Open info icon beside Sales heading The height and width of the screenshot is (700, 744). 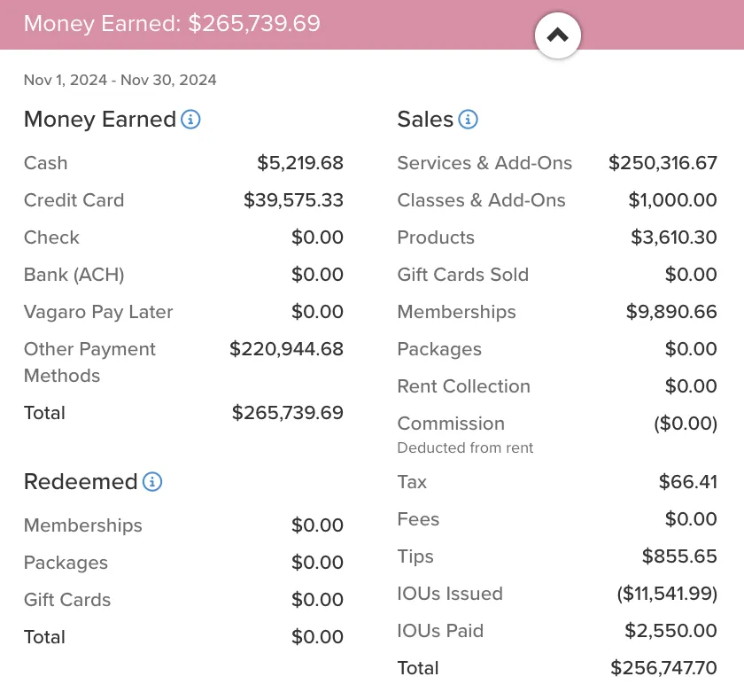click(x=468, y=119)
